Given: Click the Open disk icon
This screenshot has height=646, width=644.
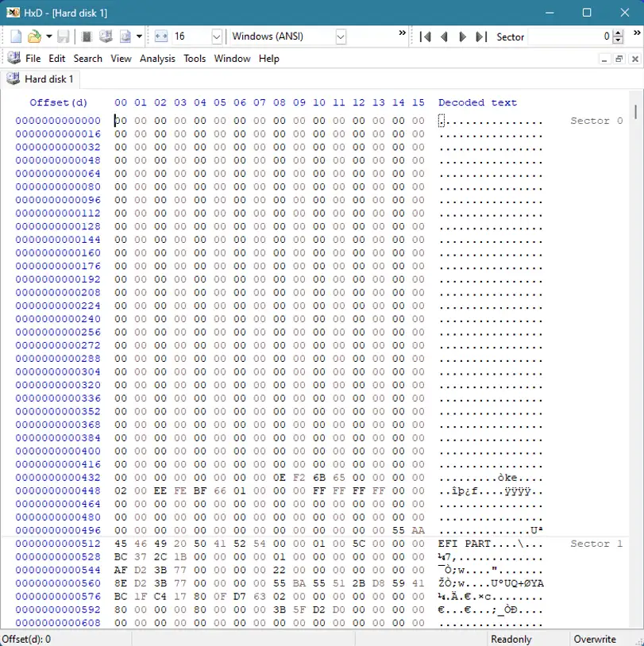Looking at the screenshot, I should [106, 37].
